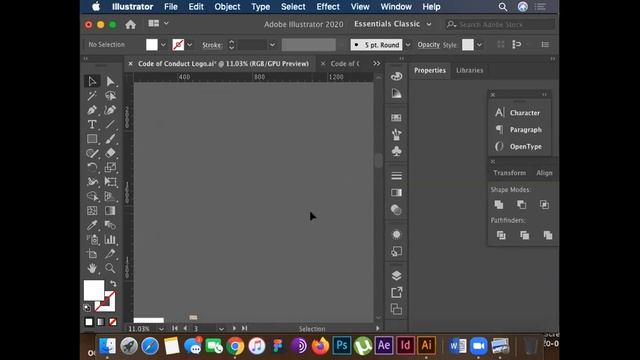Open the Character panel
This screenshot has width=640, height=360.
pos(518,113)
